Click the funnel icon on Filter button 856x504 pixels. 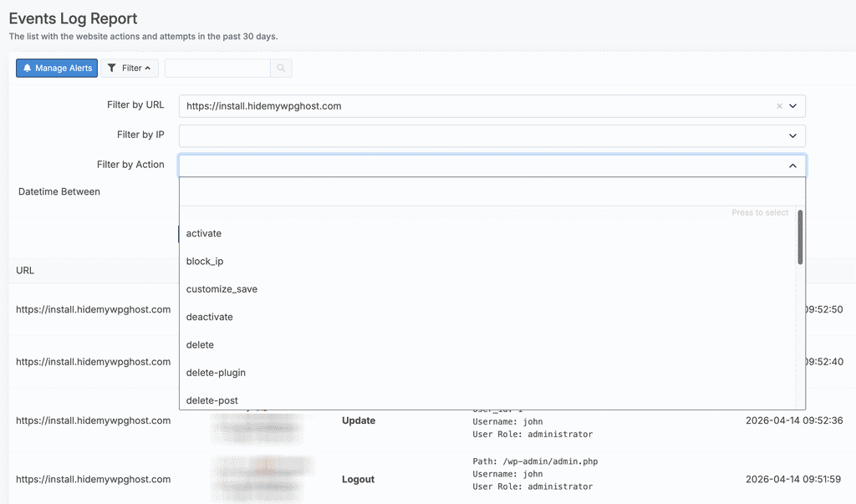(112, 68)
